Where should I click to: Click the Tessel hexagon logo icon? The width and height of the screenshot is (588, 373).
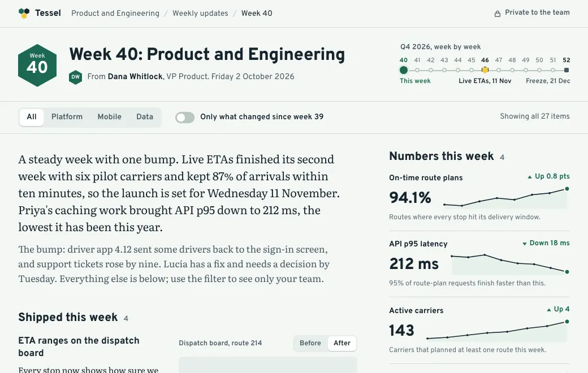tap(24, 13)
